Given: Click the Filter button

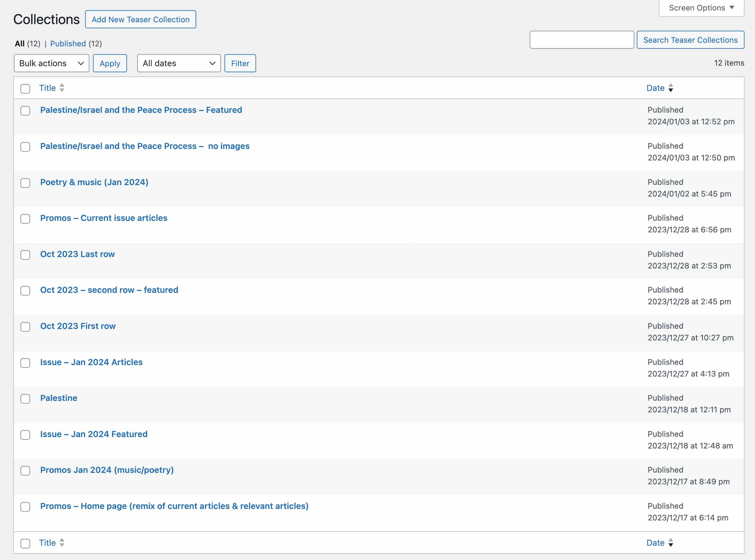Looking at the screenshot, I should coord(240,63).
